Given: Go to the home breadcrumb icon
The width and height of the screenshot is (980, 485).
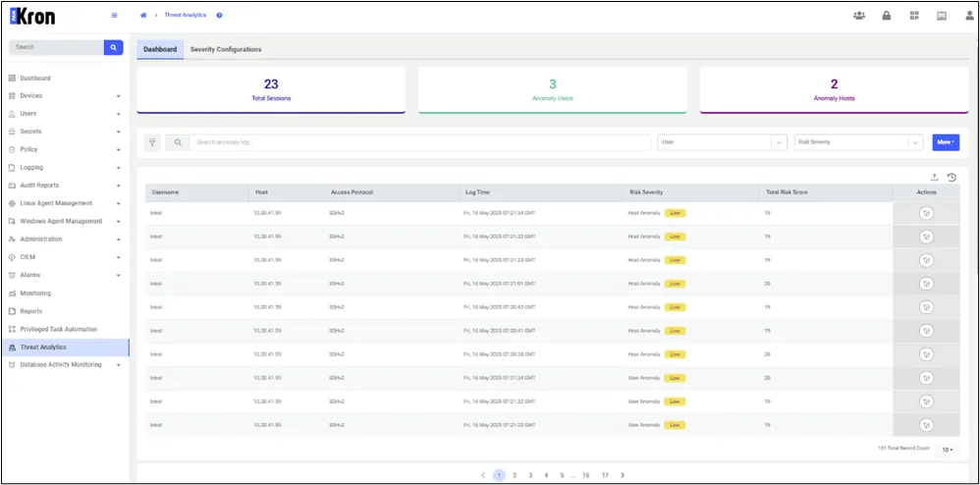Looking at the screenshot, I should tap(143, 15).
